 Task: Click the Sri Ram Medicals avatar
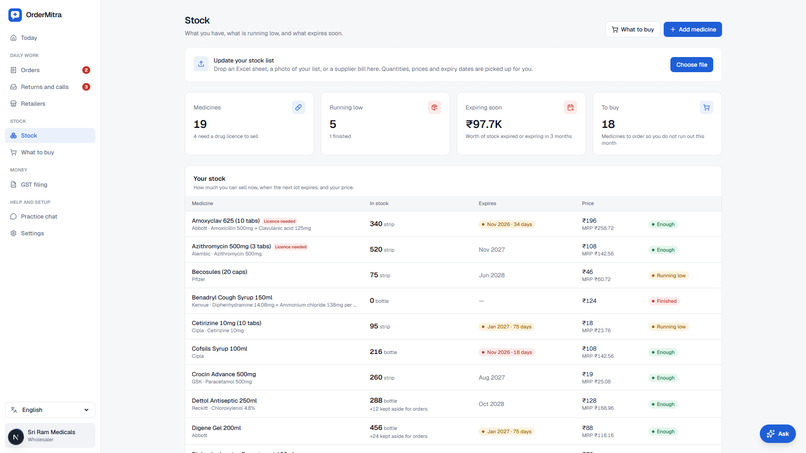pyautogui.click(x=16, y=437)
